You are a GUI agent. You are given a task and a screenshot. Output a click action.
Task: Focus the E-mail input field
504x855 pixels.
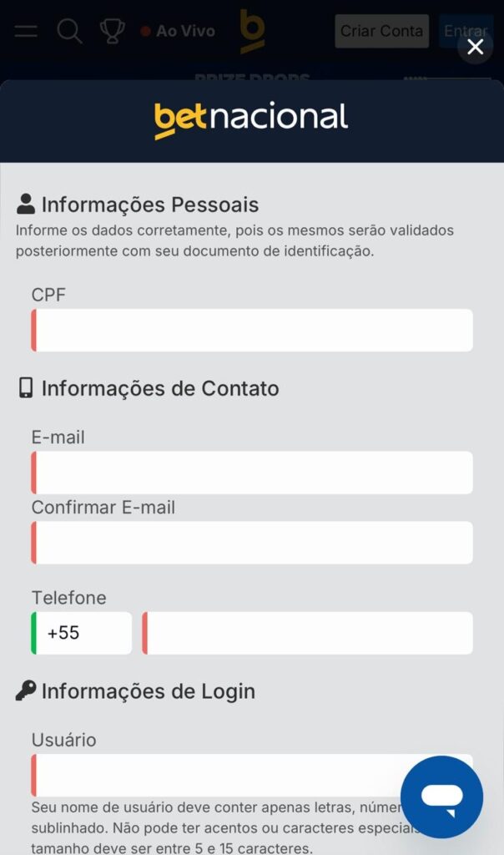250,472
